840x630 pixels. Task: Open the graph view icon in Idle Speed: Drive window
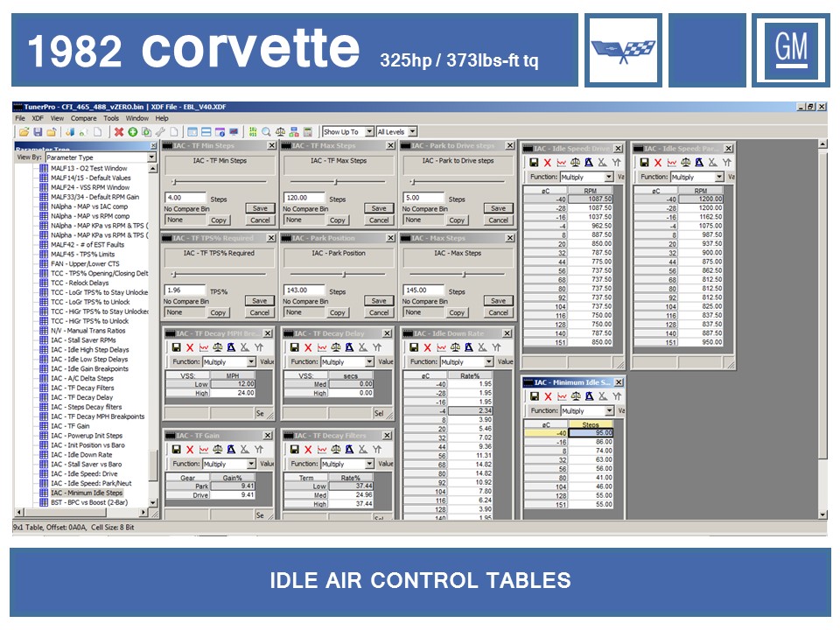[561, 163]
